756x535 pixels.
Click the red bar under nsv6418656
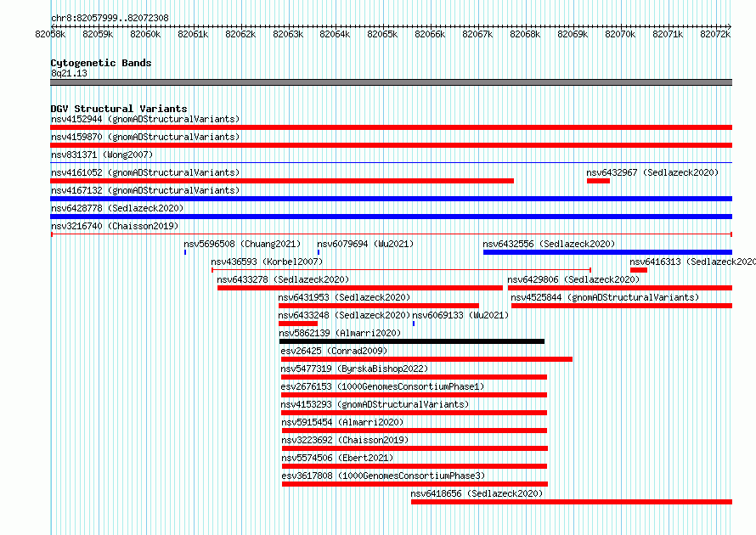[x=572, y=502]
